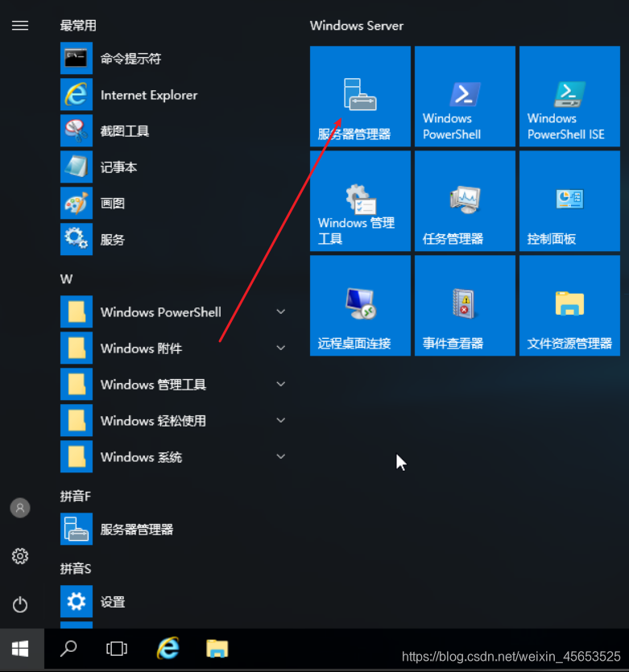Open 服务器管理器 under the 拼音F group
Screen dimensions: 629x672
click(172, 530)
